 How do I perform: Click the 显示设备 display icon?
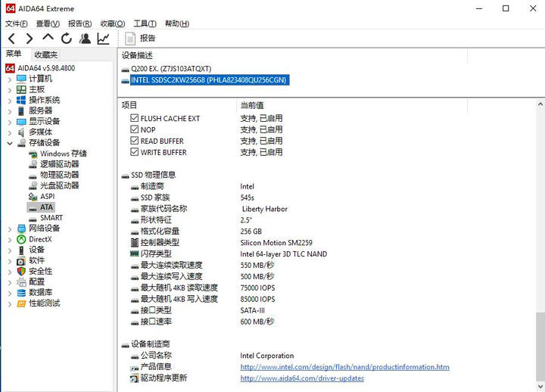click(21, 122)
